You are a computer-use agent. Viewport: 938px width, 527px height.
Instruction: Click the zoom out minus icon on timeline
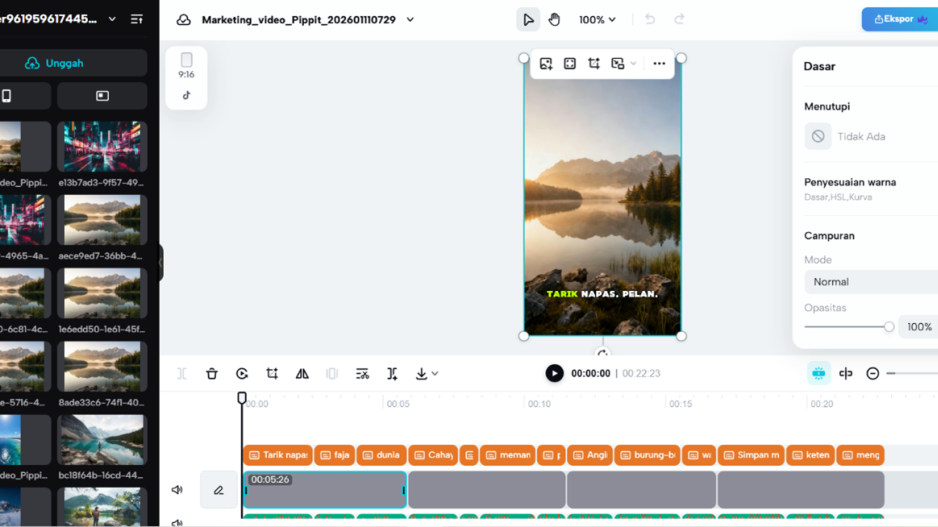point(873,374)
